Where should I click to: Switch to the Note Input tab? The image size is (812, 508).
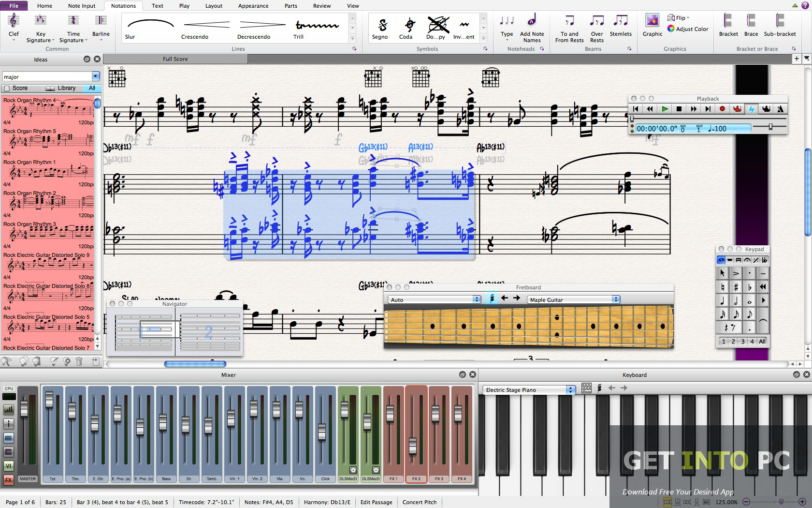[82, 6]
